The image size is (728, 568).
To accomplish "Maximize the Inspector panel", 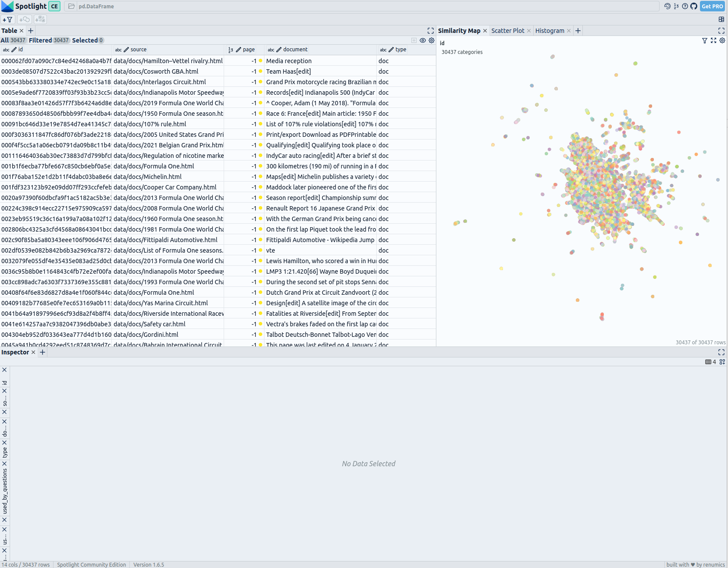I will point(721,352).
